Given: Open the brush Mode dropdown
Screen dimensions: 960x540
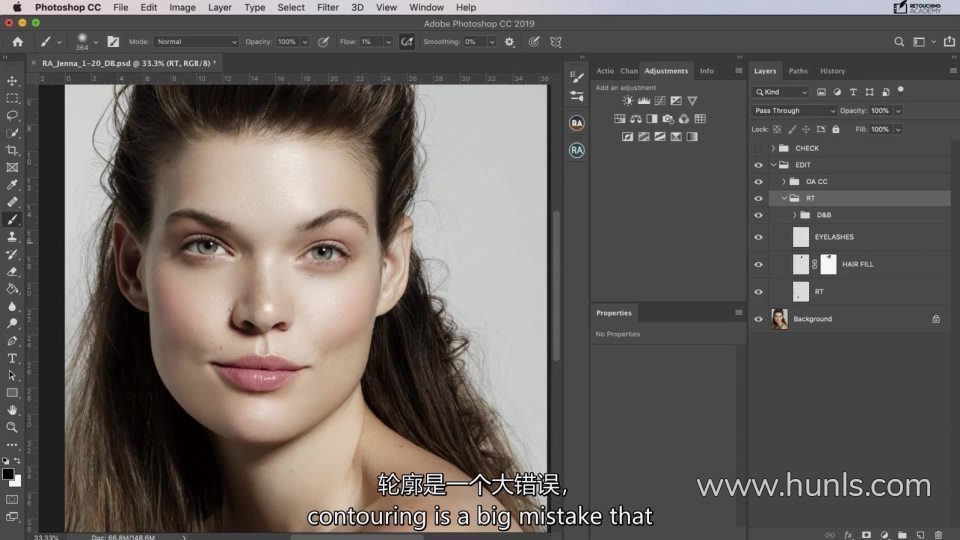Looking at the screenshot, I should [x=196, y=42].
